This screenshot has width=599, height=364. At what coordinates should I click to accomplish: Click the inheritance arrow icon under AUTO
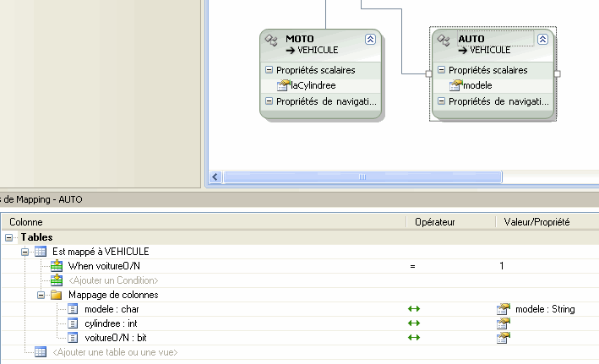point(463,50)
